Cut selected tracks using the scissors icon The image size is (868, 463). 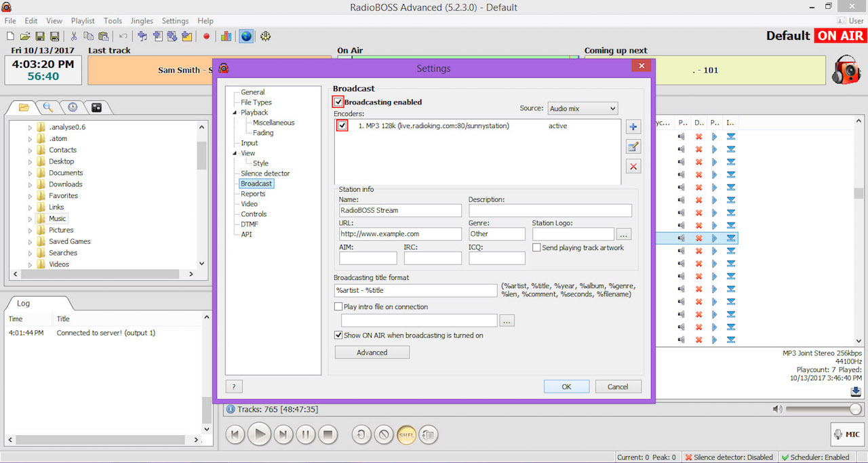coord(74,36)
